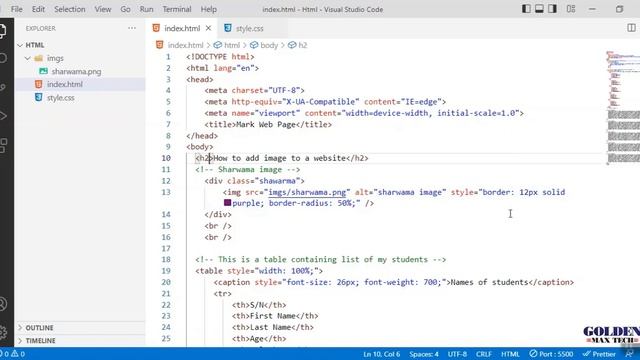This screenshot has width=640, height=360.
Task: Open Run and Debug view
Action: (3, 116)
